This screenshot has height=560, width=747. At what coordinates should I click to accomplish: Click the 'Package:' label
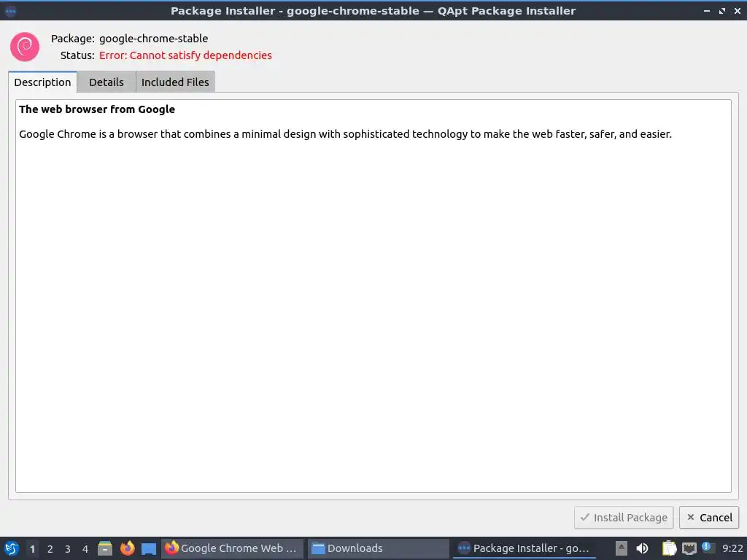pos(73,39)
